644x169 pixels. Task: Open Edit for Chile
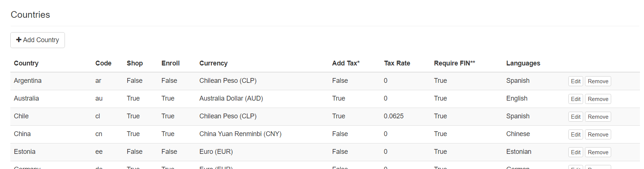(575, 117)
